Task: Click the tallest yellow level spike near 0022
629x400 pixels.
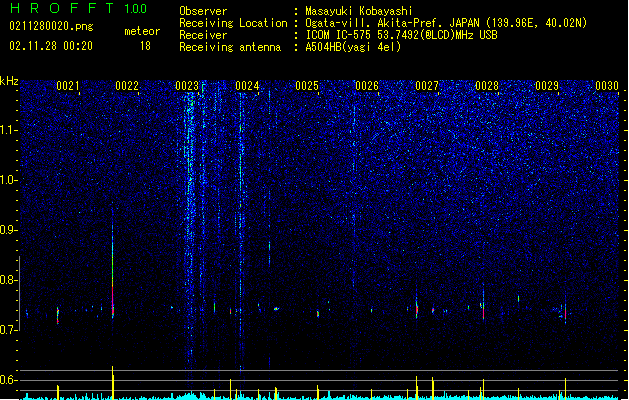Action: [x=113, y=382]
